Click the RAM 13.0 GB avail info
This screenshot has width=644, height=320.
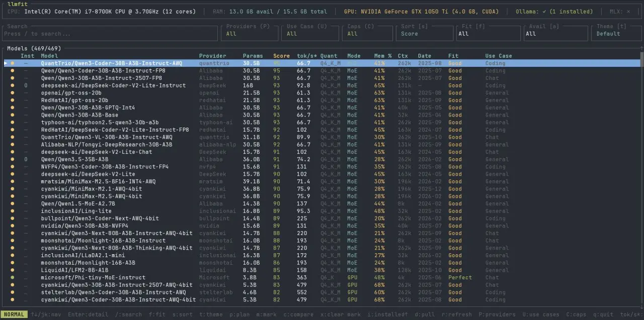(270, 11)
